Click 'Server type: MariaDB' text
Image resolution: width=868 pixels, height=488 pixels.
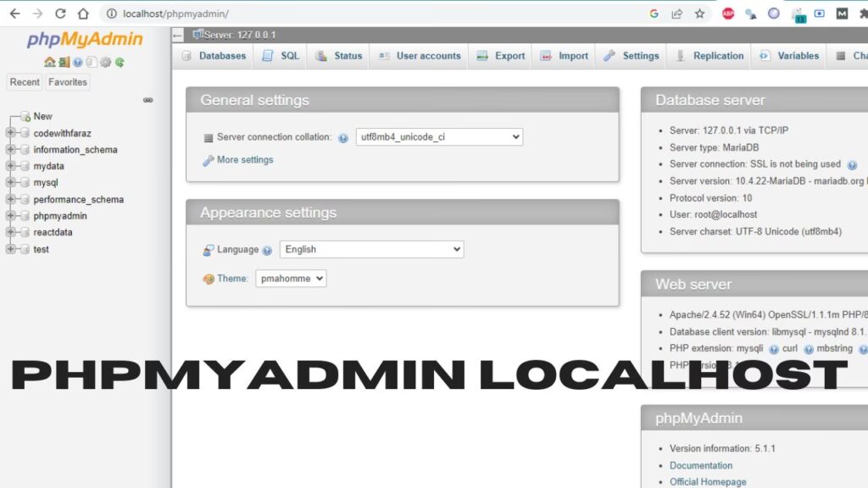point(714,147)
